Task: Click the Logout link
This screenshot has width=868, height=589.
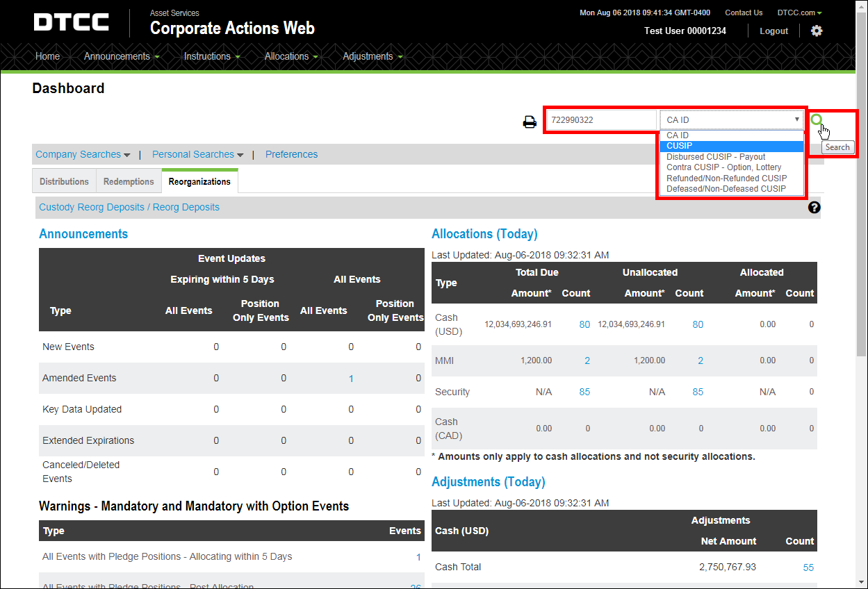Action: pos(773,31)
